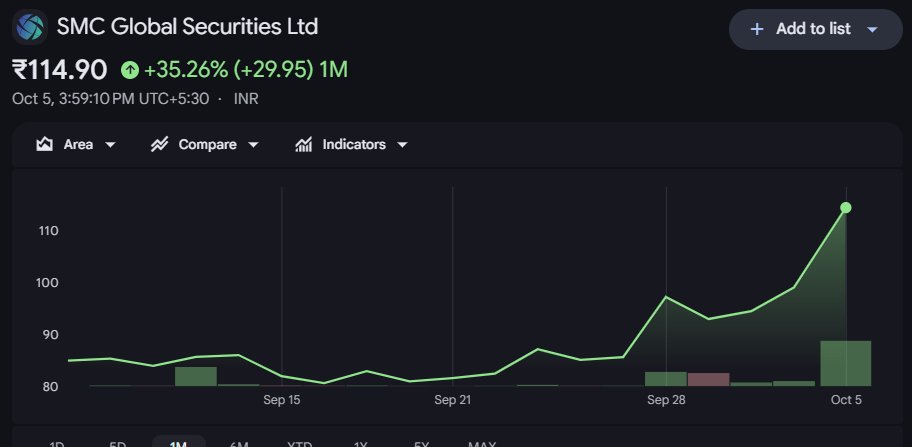Click the green endpoint marker on Oct 5
The height and width of the screenshot is (447, 912).
[846, 208]
